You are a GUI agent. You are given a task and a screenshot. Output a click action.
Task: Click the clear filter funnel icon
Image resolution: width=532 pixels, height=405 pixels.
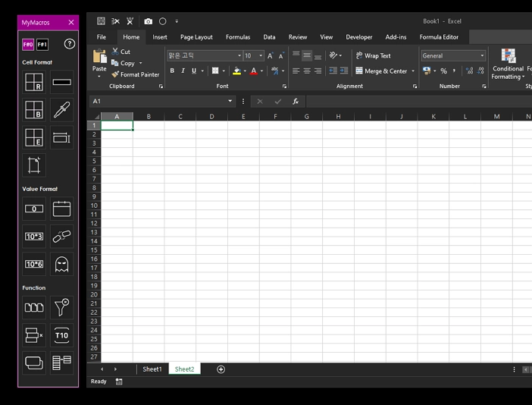tap(61, 308)
